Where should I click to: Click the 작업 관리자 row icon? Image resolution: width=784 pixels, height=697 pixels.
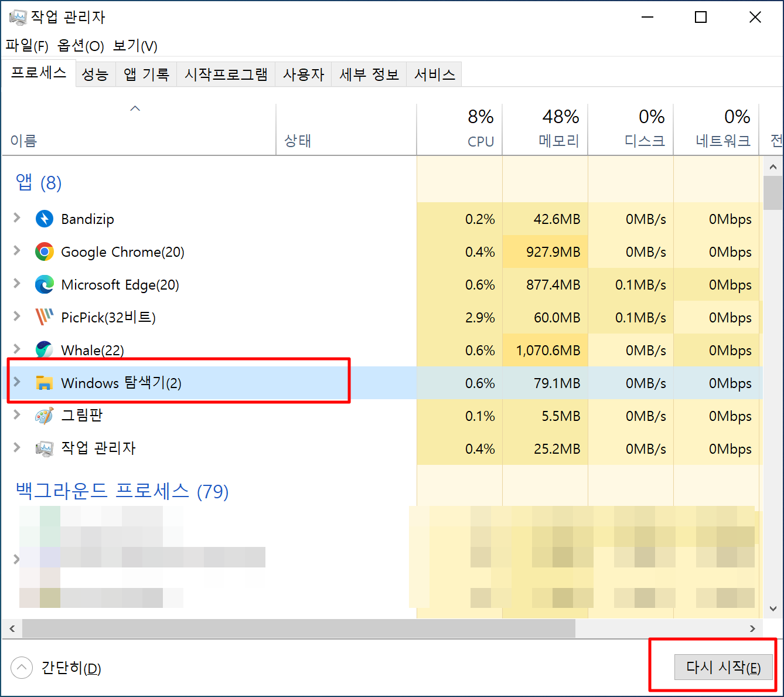[45, 448]
